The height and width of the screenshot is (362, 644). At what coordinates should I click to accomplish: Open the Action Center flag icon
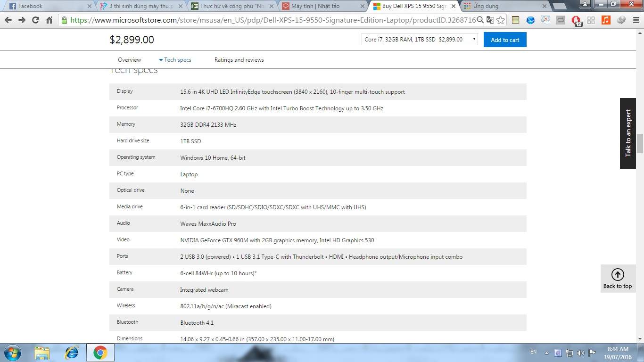(x=592, y=353)
